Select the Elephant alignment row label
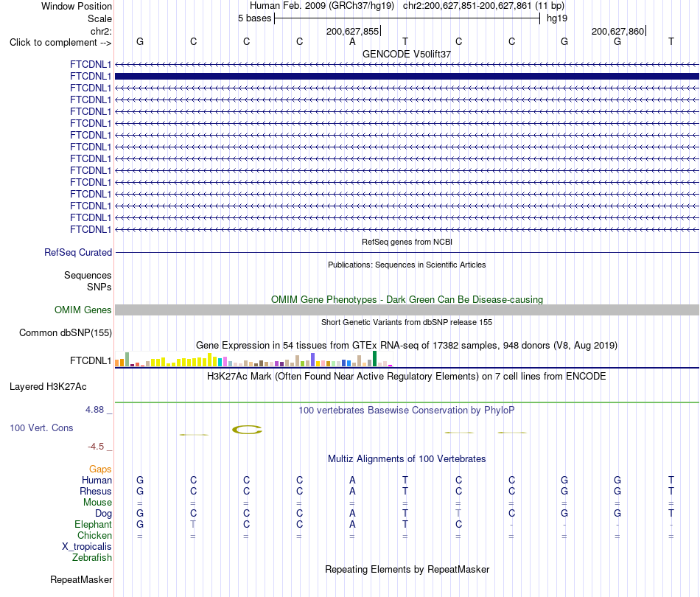The height and width of the screenshot is (597, 700). (x=93, y=524)
